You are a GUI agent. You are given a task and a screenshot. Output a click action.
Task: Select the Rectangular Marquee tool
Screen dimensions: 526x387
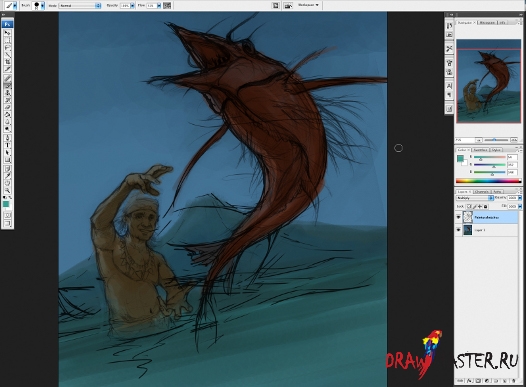pyautogui.click(x=7, y=40)
